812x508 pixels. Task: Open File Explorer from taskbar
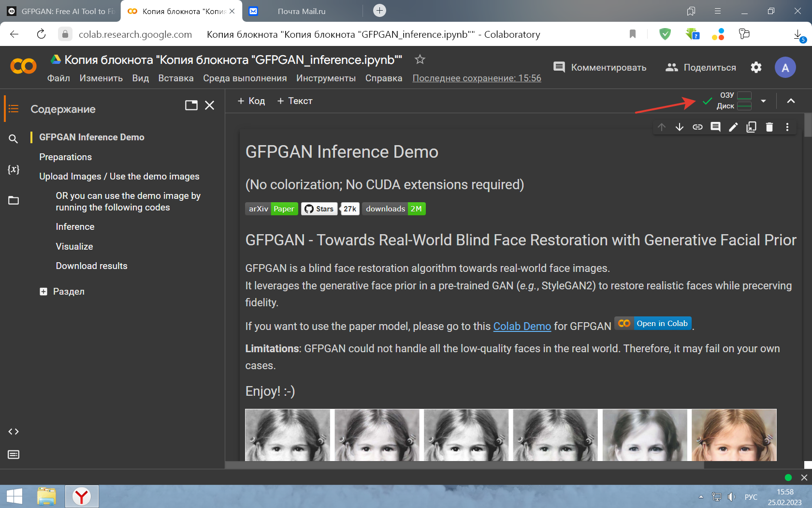click(46, 496)
